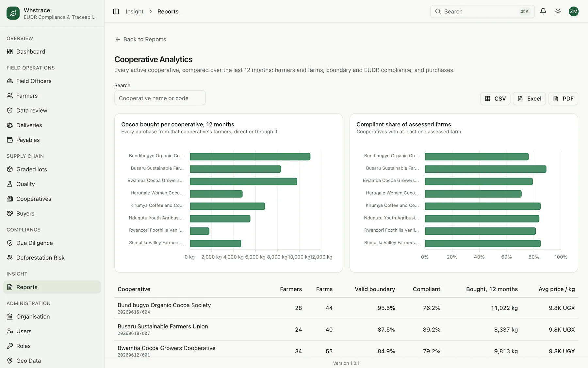Image resolution: width=588 pixels, height=368 pixels.
Task: Click the 11,022 kg bought value
Action: point(504,308)
